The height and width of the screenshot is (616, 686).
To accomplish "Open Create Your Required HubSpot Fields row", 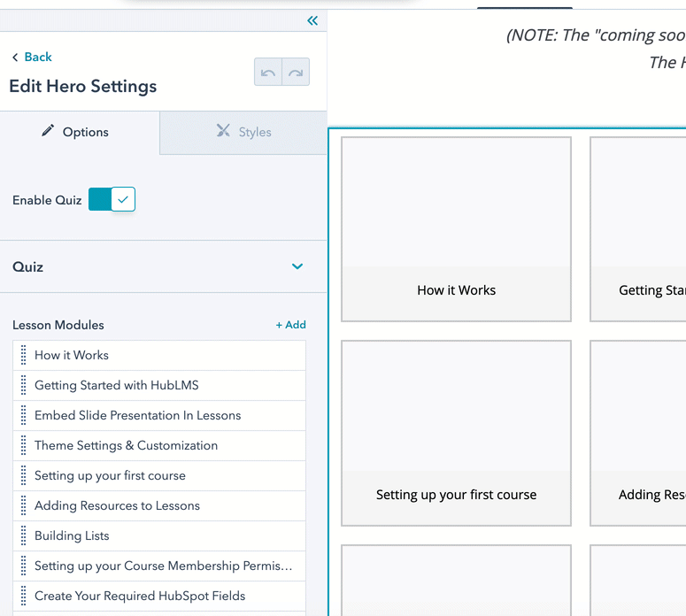I will coord(159,596).
